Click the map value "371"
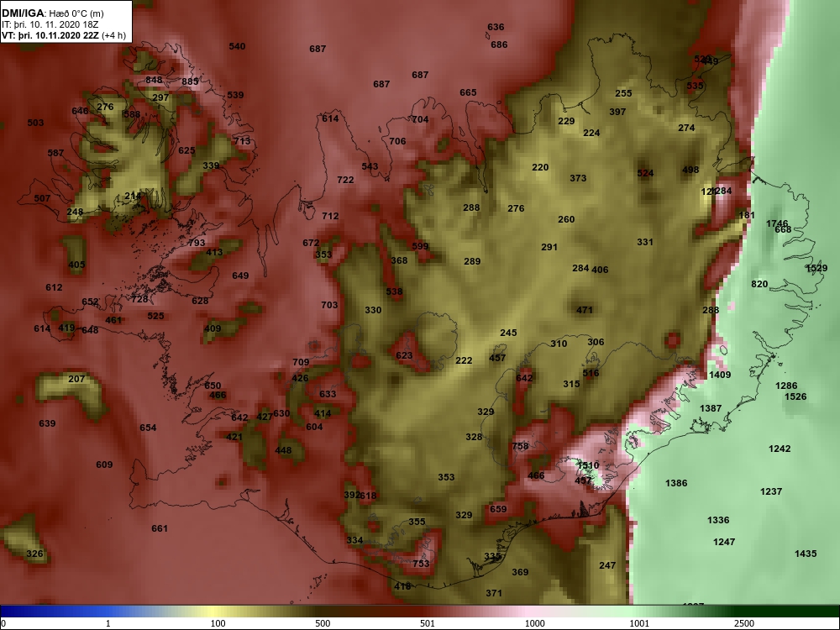The height and width of the screenshot is (630, 840). pos(493,593)
